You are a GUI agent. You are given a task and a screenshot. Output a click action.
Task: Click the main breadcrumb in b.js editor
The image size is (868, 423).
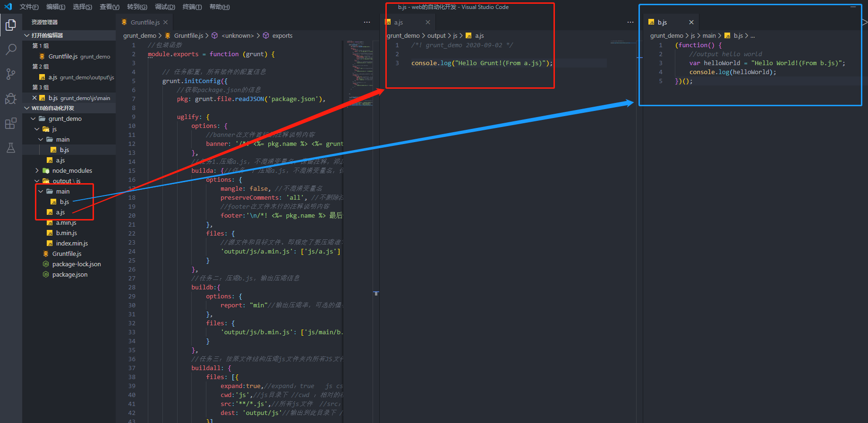tap(709, 35)
